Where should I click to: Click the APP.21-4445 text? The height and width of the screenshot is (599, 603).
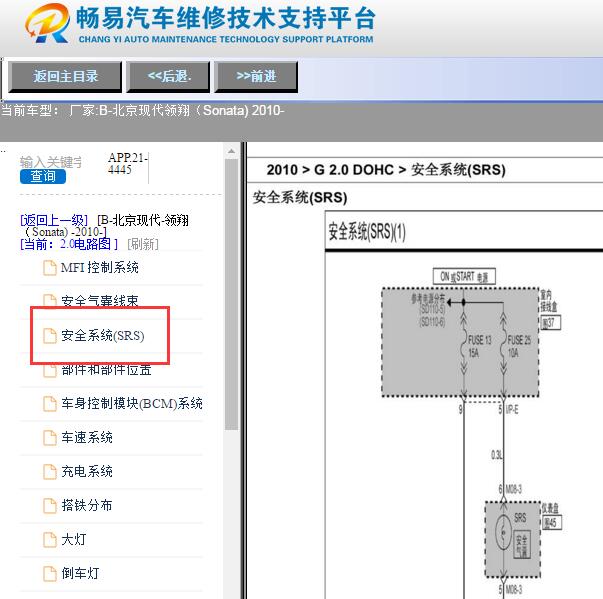128,163
